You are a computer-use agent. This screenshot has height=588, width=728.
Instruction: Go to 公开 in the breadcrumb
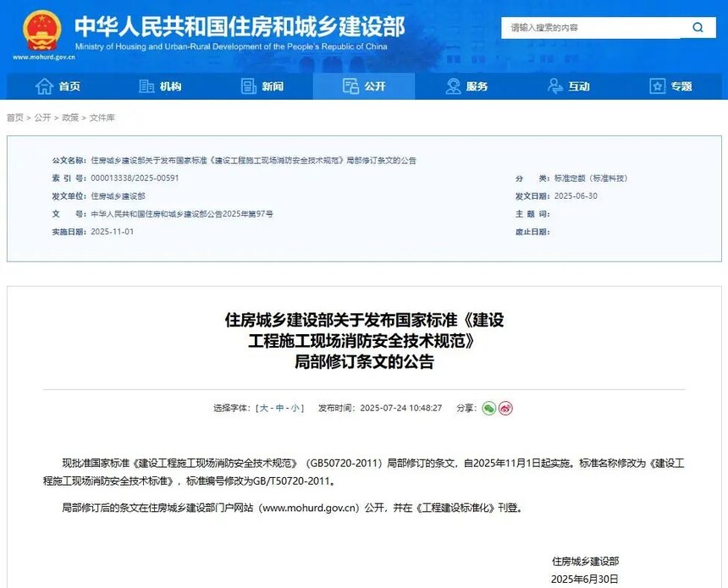coord(42,118)
